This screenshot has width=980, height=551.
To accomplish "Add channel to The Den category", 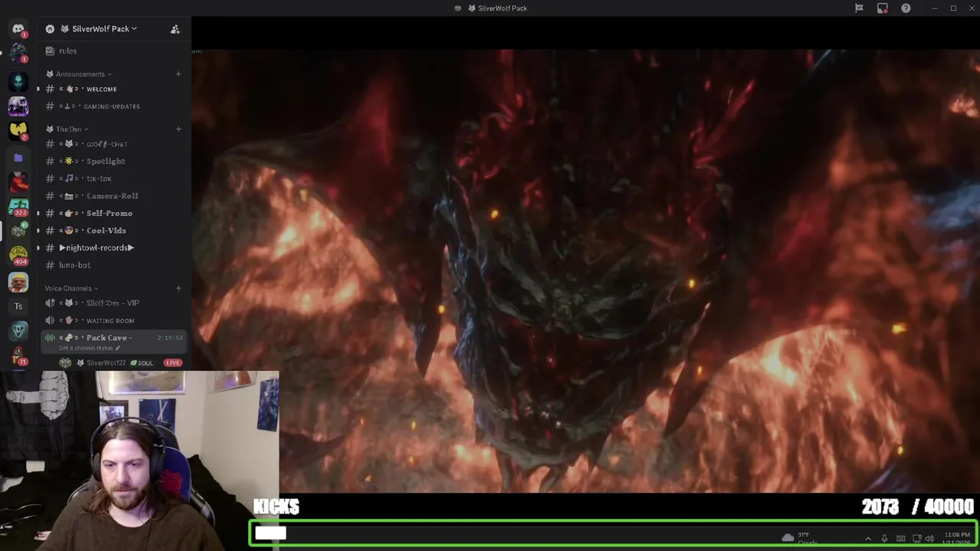I will pyautogui.click(x=178, y=129).
